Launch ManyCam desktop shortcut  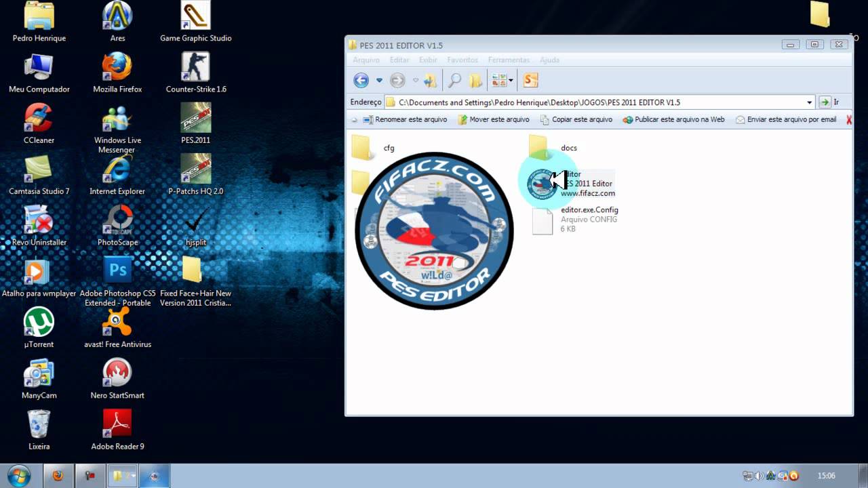pos(39,372)
